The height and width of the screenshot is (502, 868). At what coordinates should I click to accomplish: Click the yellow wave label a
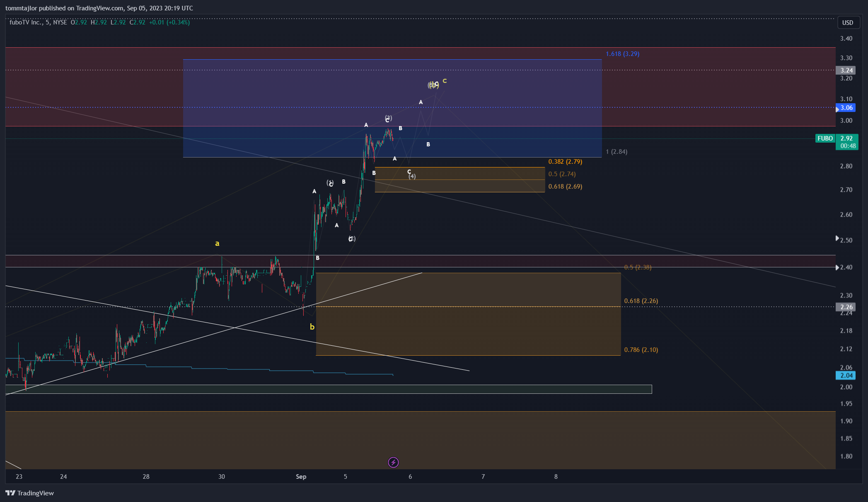[217, 243]
